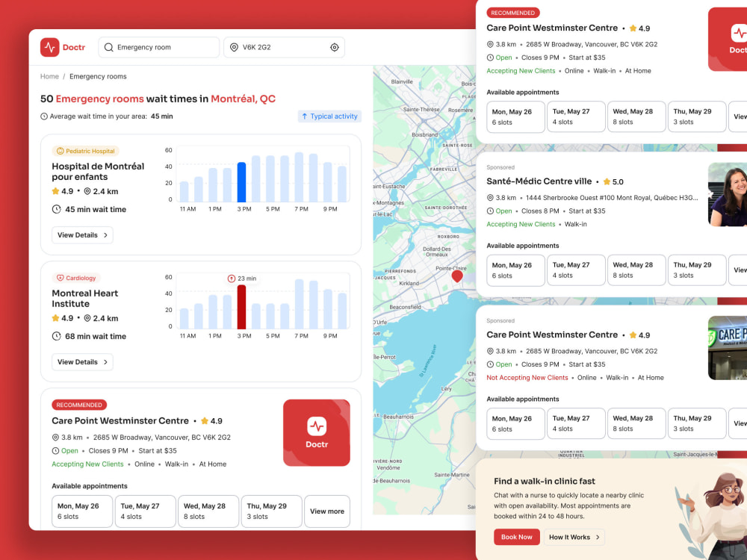Select red 3 PM bar in Heart Institute chart

pos(241,307)
